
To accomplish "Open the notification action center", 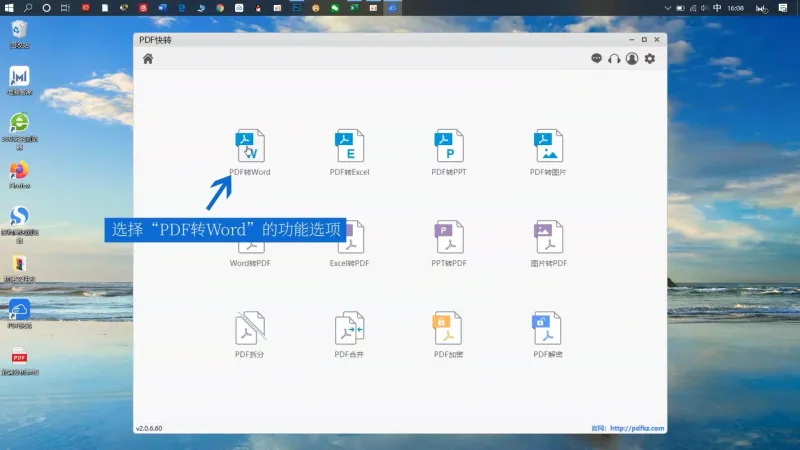I will pyautogui.click(x=783, y=8).
